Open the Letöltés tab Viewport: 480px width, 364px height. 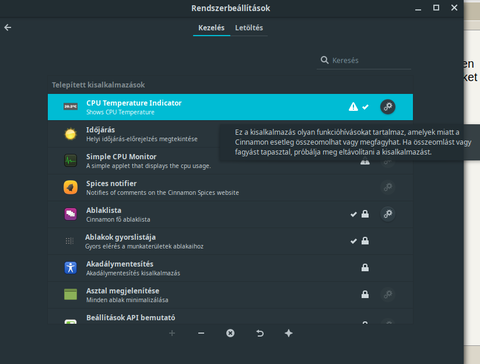click(249, 28)
